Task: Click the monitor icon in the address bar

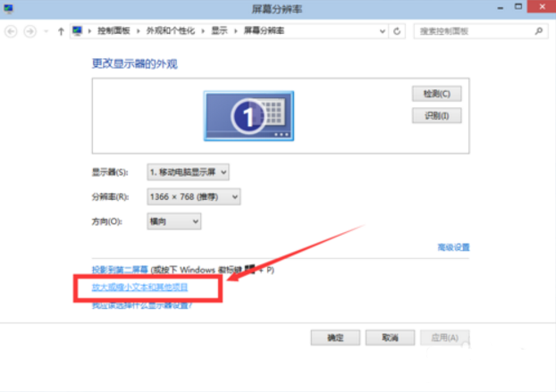Action: click(80, 30)
